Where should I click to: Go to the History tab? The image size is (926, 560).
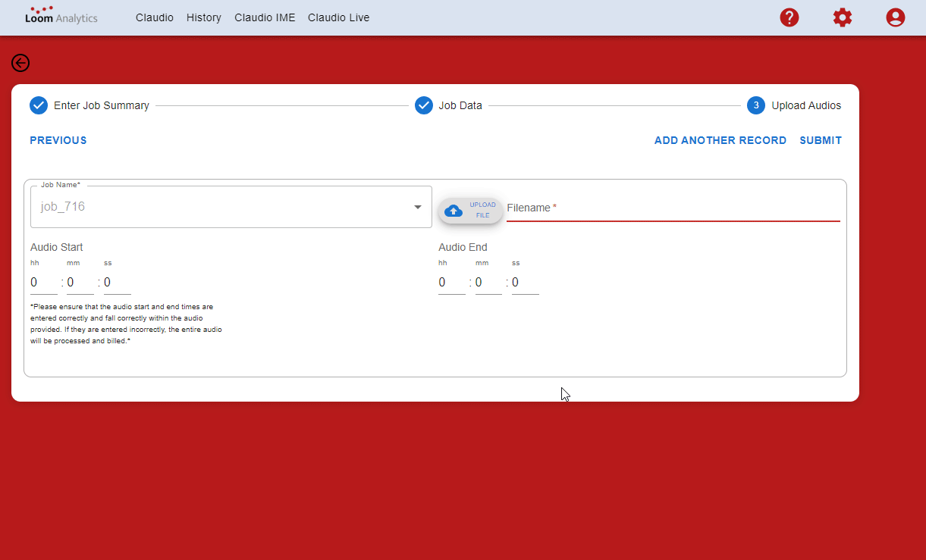coord(204,17)
